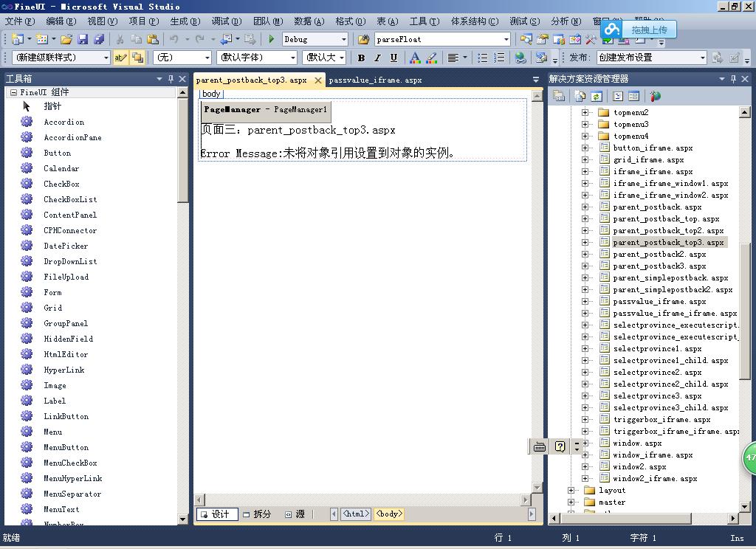Click the <body> breadcrumb tag button
Screen dimensions: 756x549
(389, 514)
